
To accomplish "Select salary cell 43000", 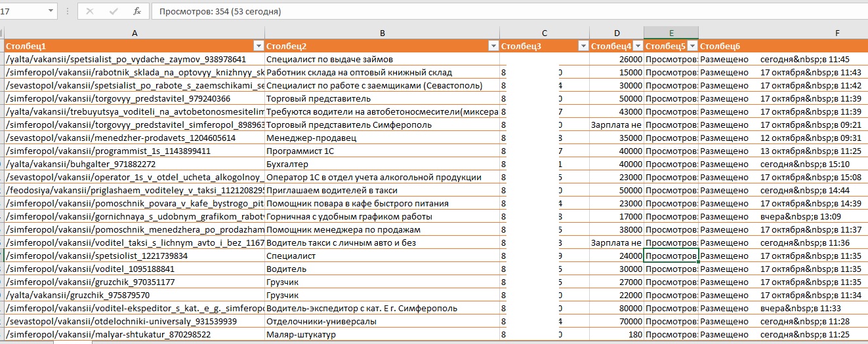I will [617, 111].
